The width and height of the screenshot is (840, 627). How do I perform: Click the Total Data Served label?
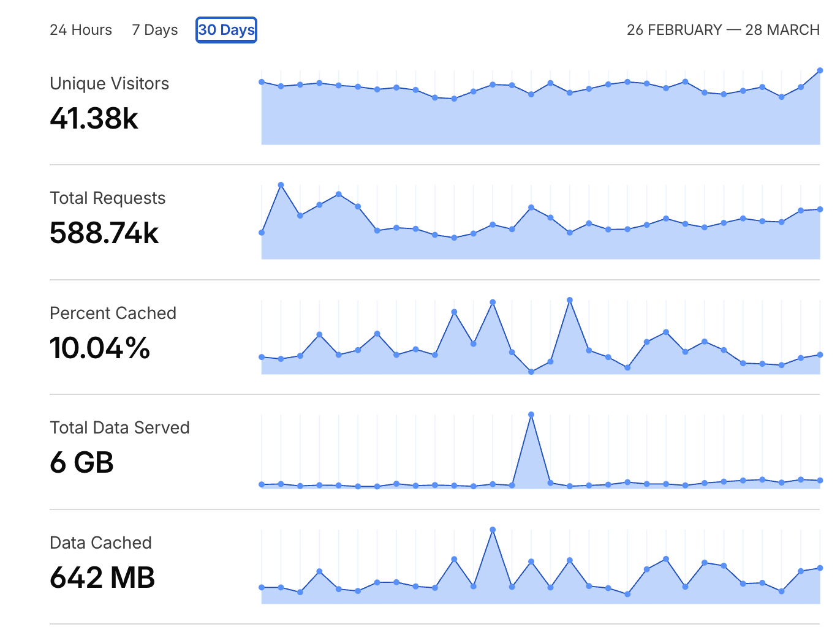click(x=119, y=427)
